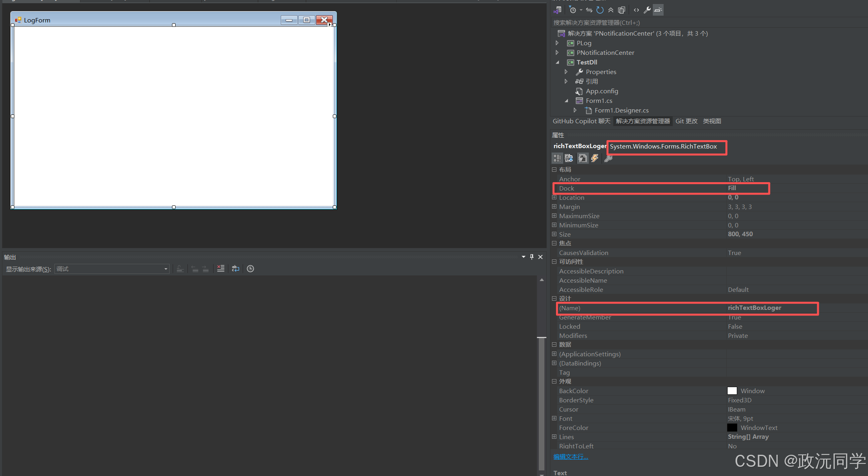Screen dimensions: 868x476
Task: Toggle Preview Selected Items icon
Action: pos(658,10)
